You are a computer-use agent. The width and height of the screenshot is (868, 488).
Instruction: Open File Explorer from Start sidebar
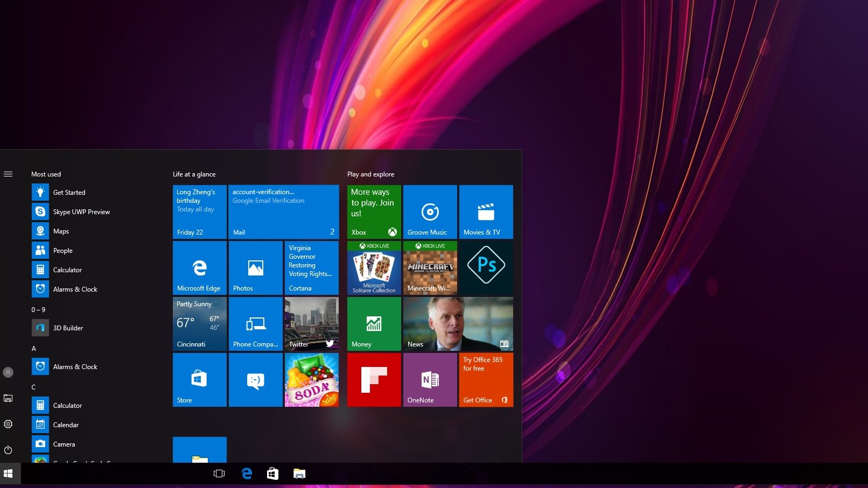[8, 398]
